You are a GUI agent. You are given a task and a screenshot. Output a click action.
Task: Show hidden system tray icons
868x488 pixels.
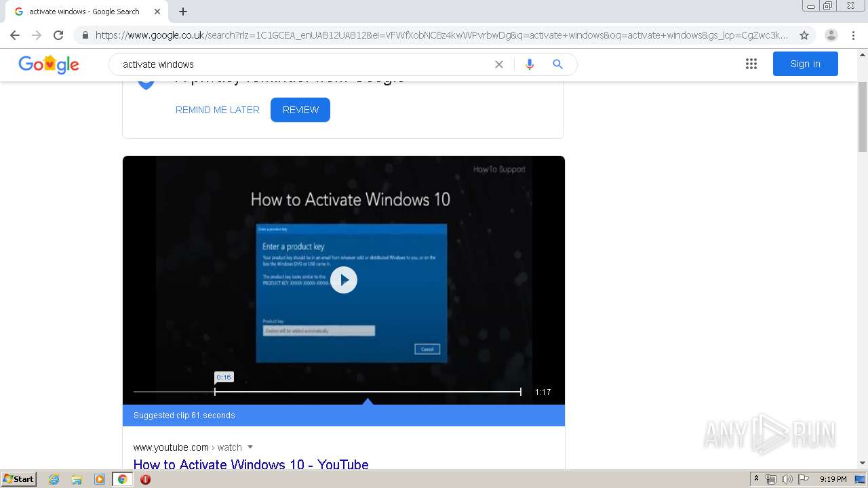(x=756, y=479)
